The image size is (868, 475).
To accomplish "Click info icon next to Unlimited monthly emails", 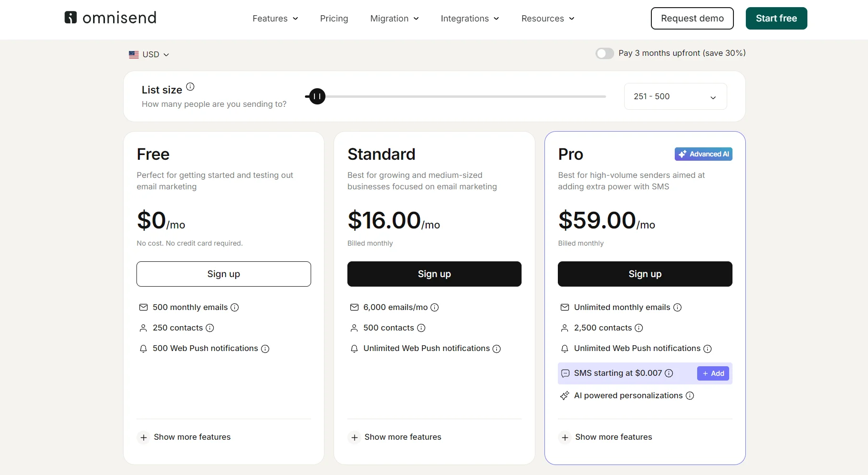I will [x=678, y=308].
